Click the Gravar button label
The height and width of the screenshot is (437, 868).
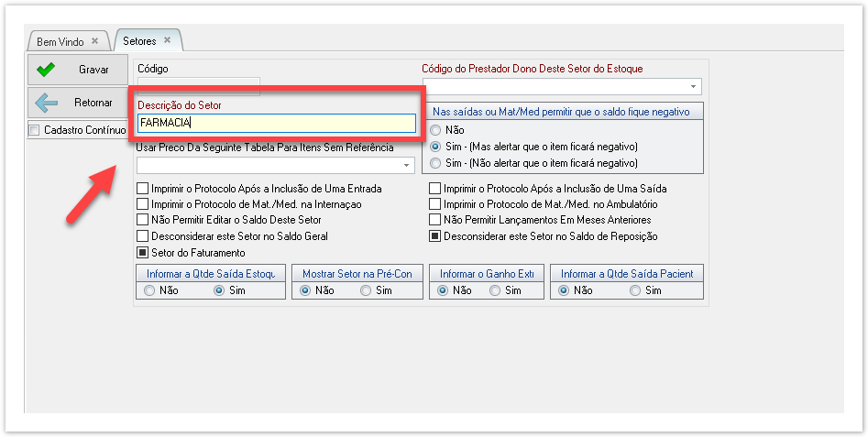pos(93,70)
